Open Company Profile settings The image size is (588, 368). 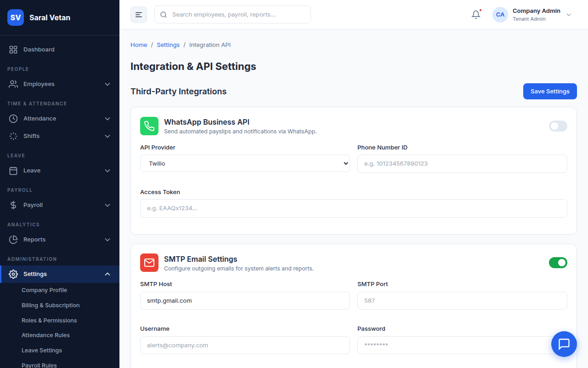pos(44,290)
